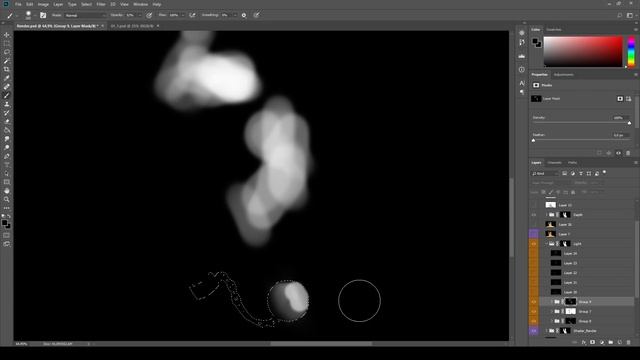This screenshot has width=640, height=360.
Task: Open the Character panel icon in dock
Action: [x=522, y=83]
